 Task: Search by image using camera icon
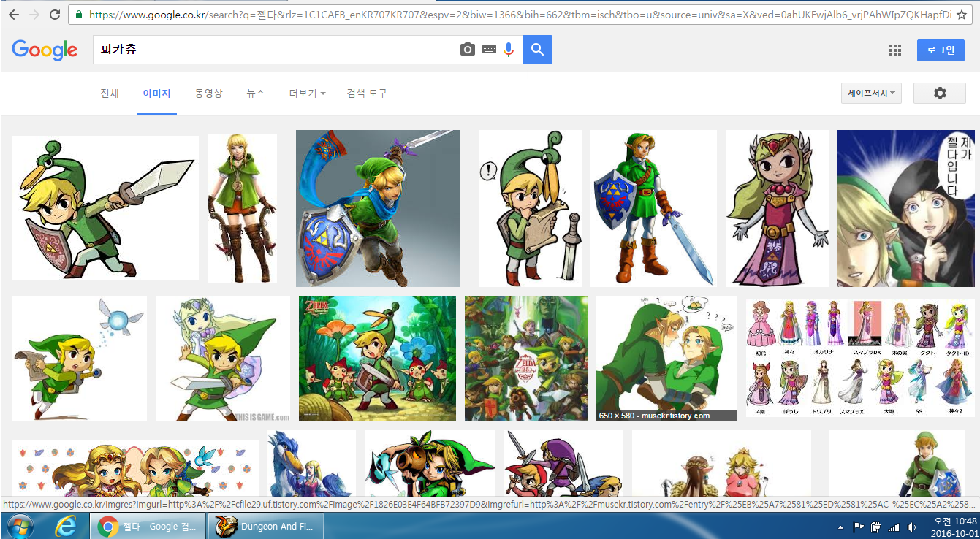[x=468, y=50]
